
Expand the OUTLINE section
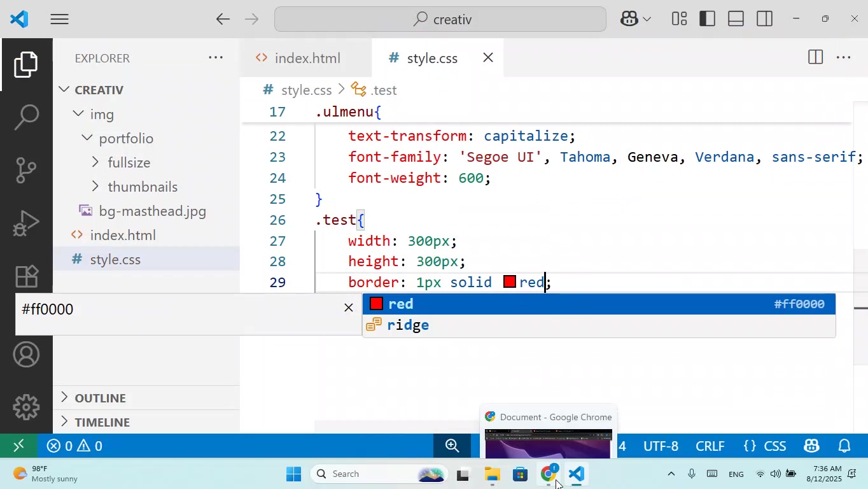tap(100, 398)
